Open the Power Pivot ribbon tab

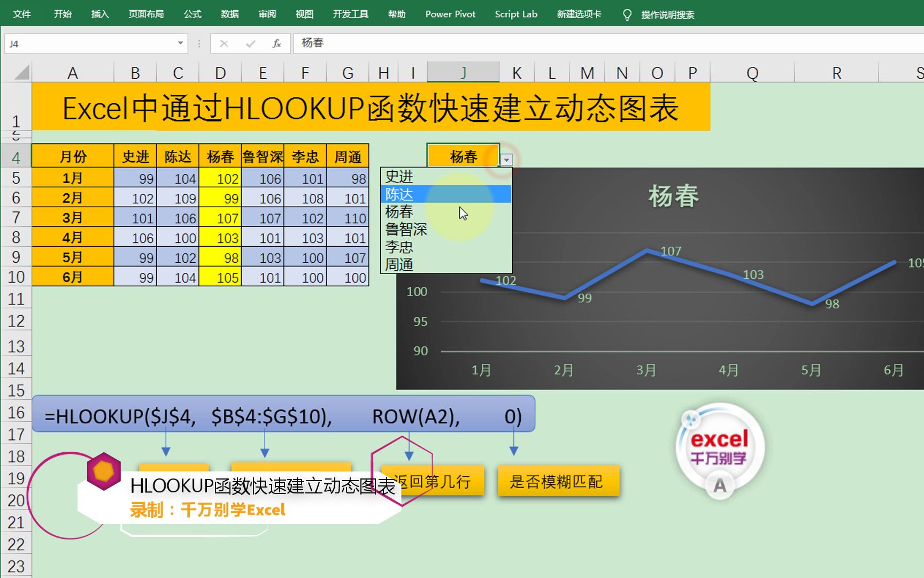coord(450,14)
